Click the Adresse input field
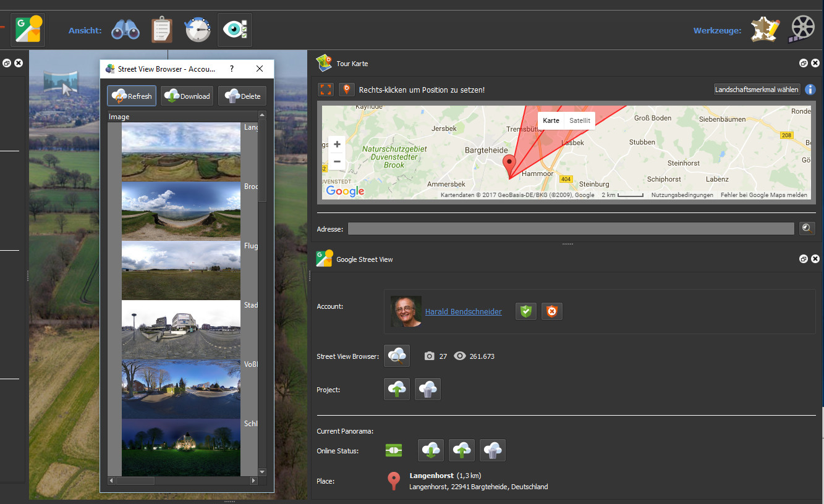Screen dimensions: 824x504 [x=570, y=229]
